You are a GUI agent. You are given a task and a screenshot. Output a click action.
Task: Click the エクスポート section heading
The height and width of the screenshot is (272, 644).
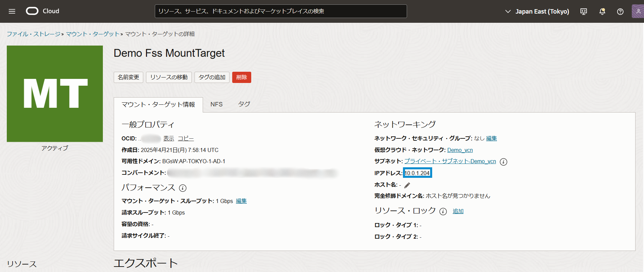(146, 263)
